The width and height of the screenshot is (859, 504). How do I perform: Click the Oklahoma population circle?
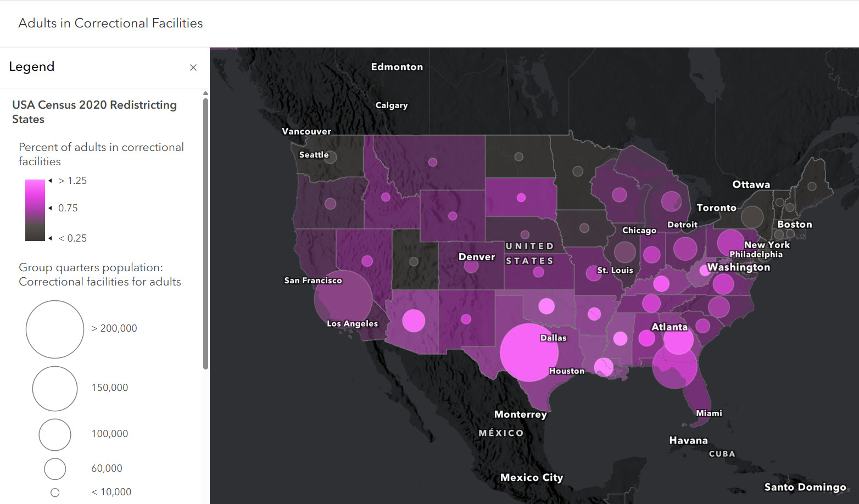click(546, 306)
